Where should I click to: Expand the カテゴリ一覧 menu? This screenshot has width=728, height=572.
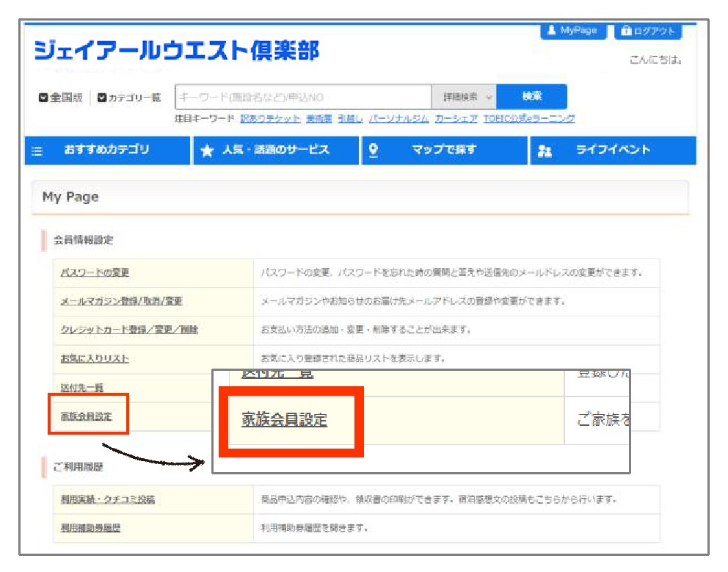click(x=129, y=98)
